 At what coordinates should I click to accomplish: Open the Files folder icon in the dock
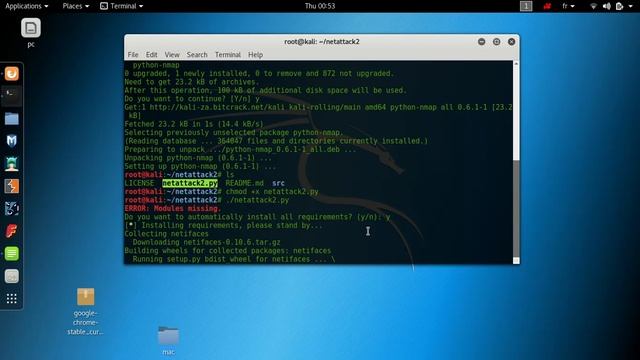click(x=11, y=119)
